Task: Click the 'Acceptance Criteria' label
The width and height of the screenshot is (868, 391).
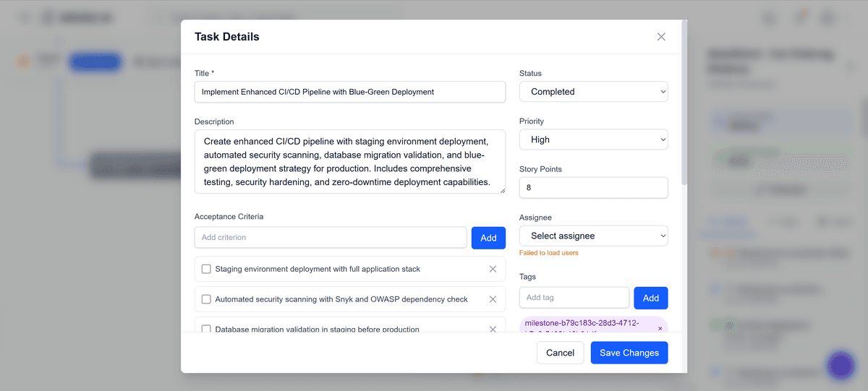Action: coord(229,217)
